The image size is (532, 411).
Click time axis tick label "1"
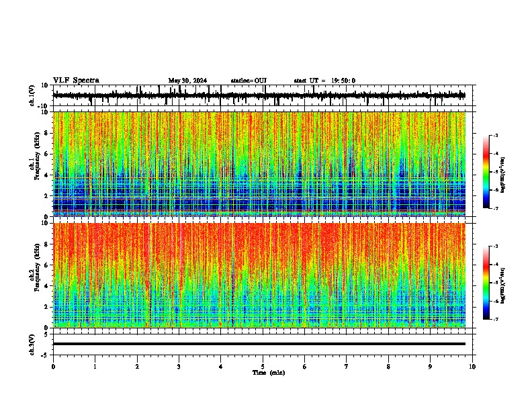tap(95, 367)
